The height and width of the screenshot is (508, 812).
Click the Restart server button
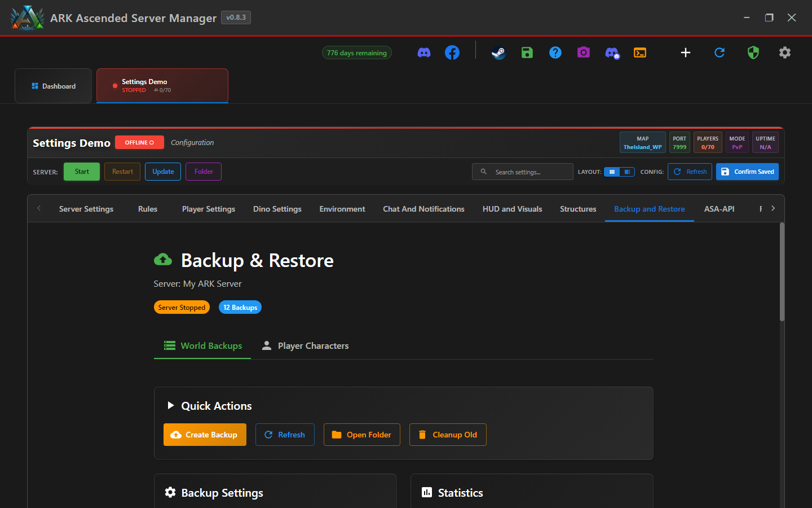[122, 172]
